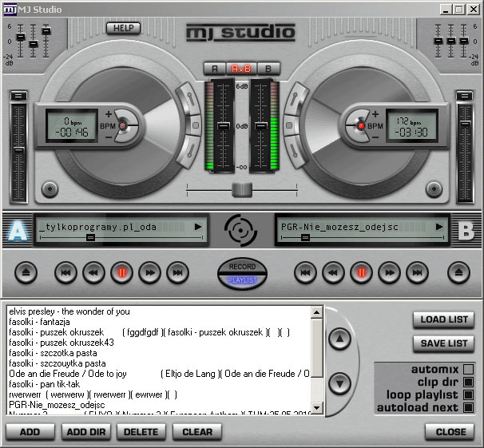The height and width of the screenshot is (448, 484).
Task: Click playlist scrollbar up arrow
Action: coord(316,312)
